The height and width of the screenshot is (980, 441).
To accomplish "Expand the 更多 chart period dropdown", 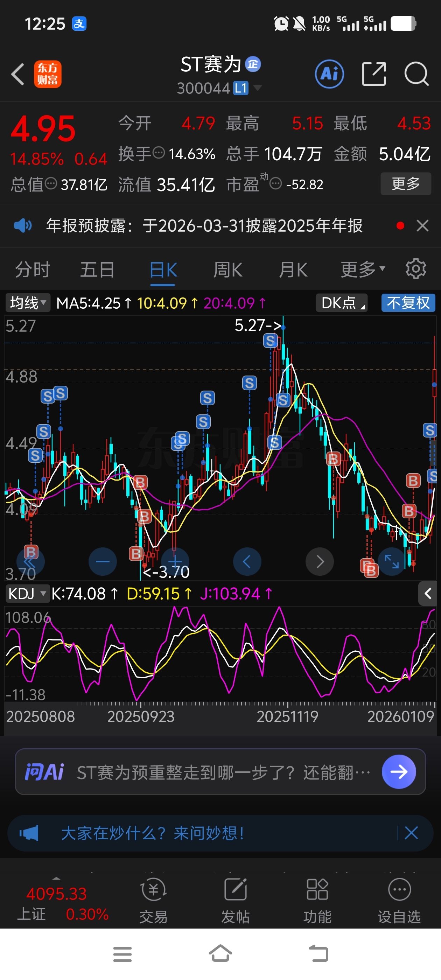I will pyautogui.click(x=363, y=270).
